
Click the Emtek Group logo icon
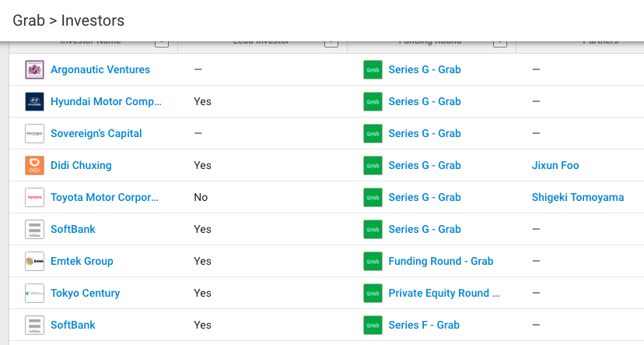[x=34, y=261]
